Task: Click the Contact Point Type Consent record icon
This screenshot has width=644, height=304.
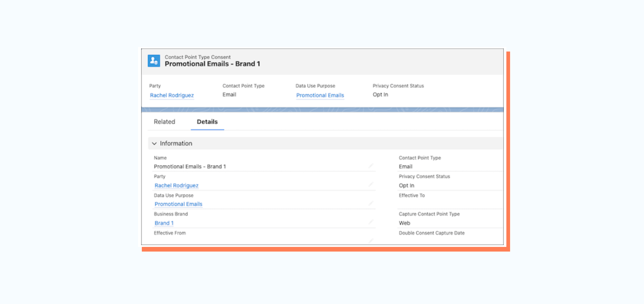Action: pyautogui.click(x=154, y=61)
